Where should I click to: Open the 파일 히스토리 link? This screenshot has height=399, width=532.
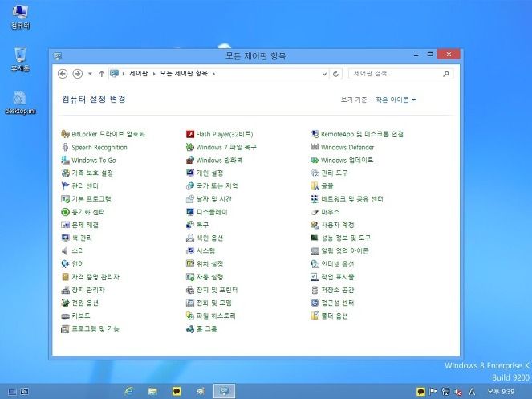[216, 316]
